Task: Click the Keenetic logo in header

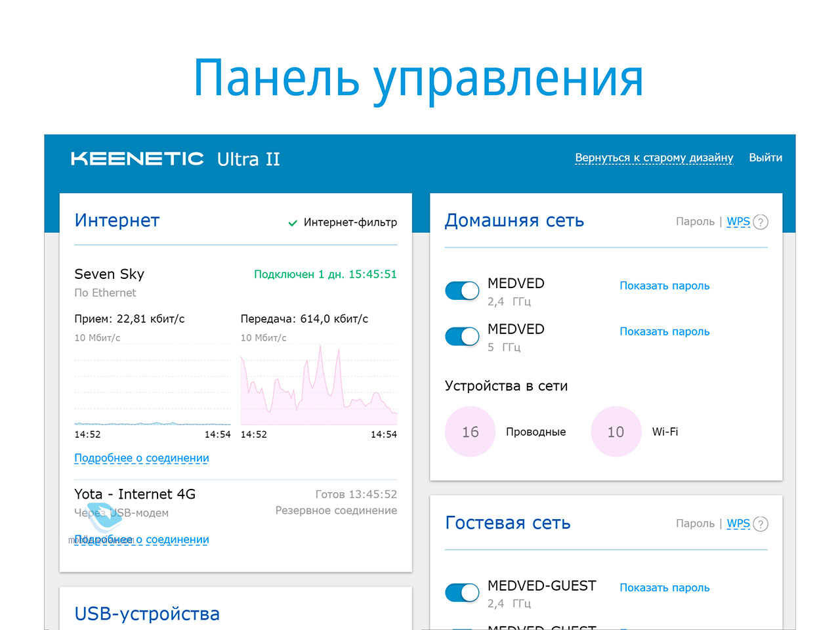Action: (x=137, y=159)
